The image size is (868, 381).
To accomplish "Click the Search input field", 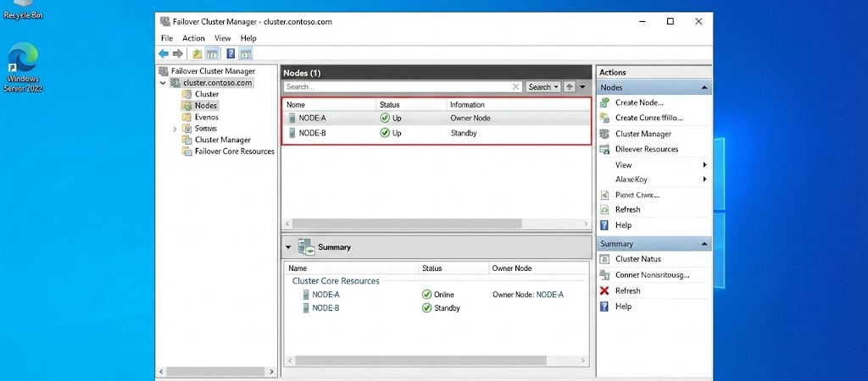I will [397, 87].
